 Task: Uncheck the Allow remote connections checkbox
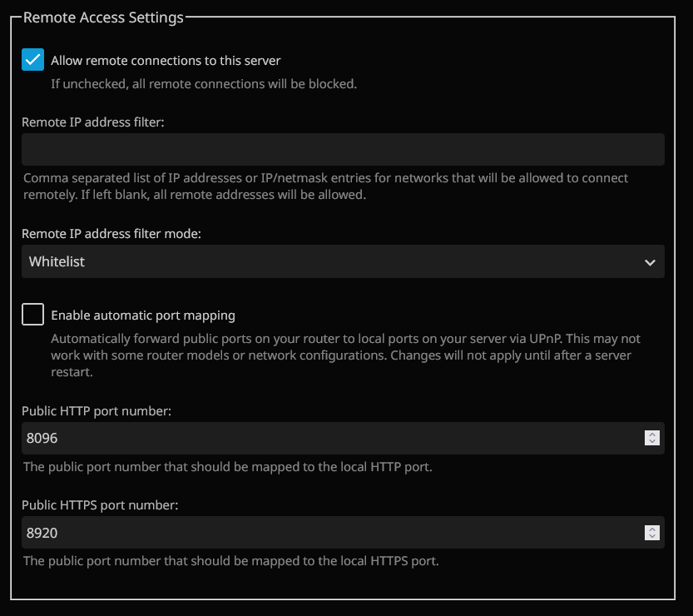pos(33,60)
